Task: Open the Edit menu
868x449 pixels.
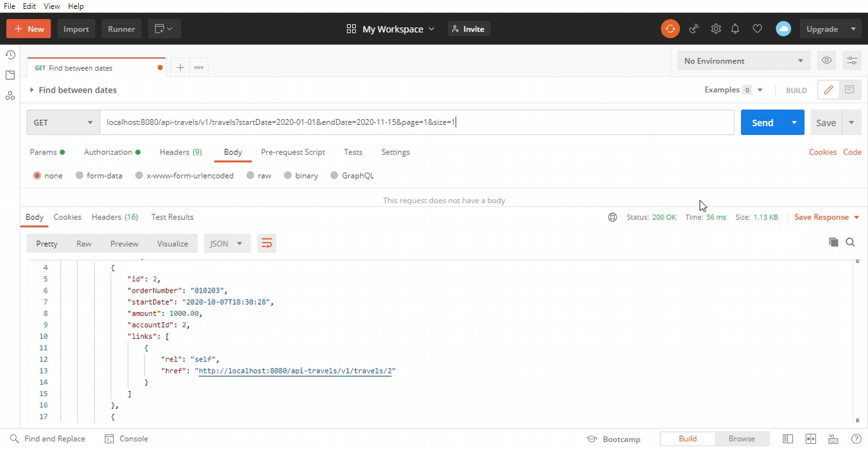Action: click(x=29, y=6)
